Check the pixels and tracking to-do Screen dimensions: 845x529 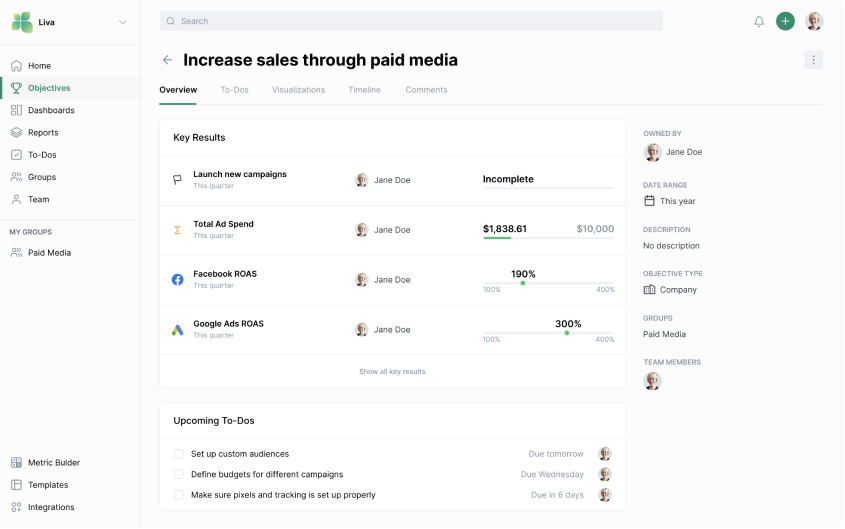[179, 495]
